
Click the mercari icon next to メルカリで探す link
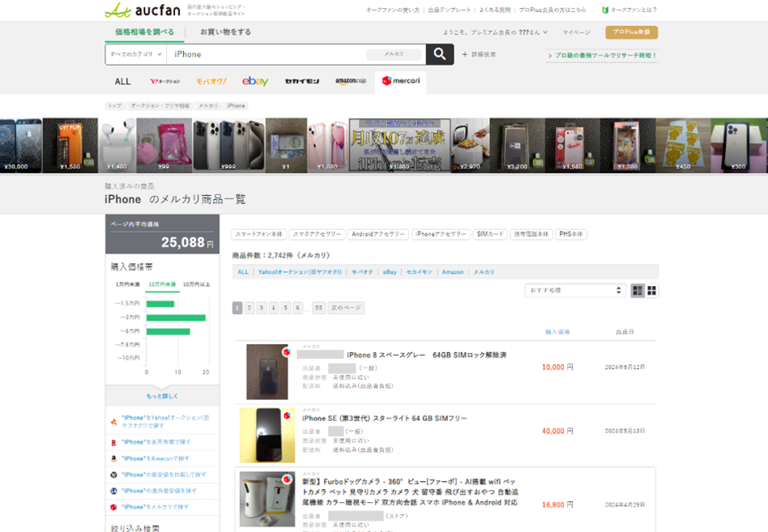[113, 507]
